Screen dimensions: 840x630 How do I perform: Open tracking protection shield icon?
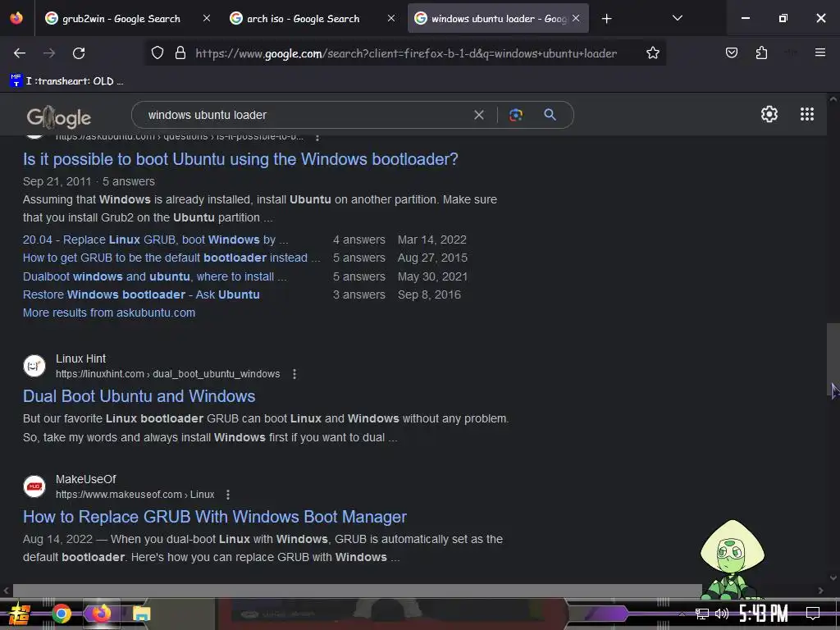point(157,53)
